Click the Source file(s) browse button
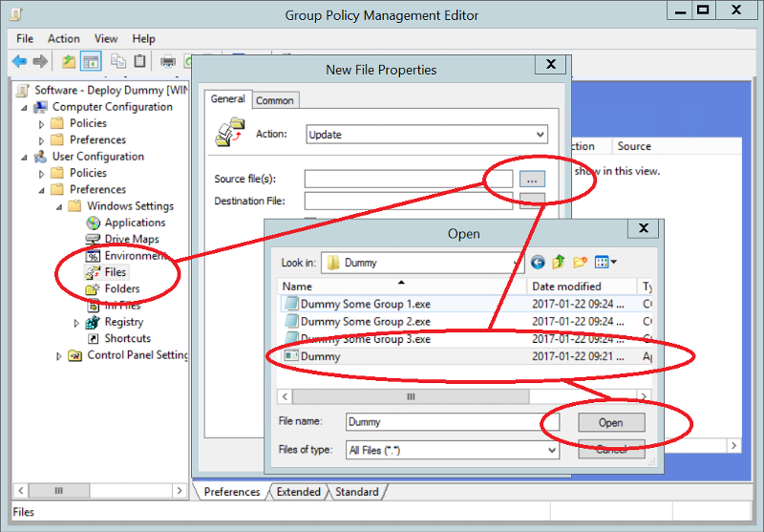Image resolution: width=764 pixels, height=532 pixels. click(532, 180)
